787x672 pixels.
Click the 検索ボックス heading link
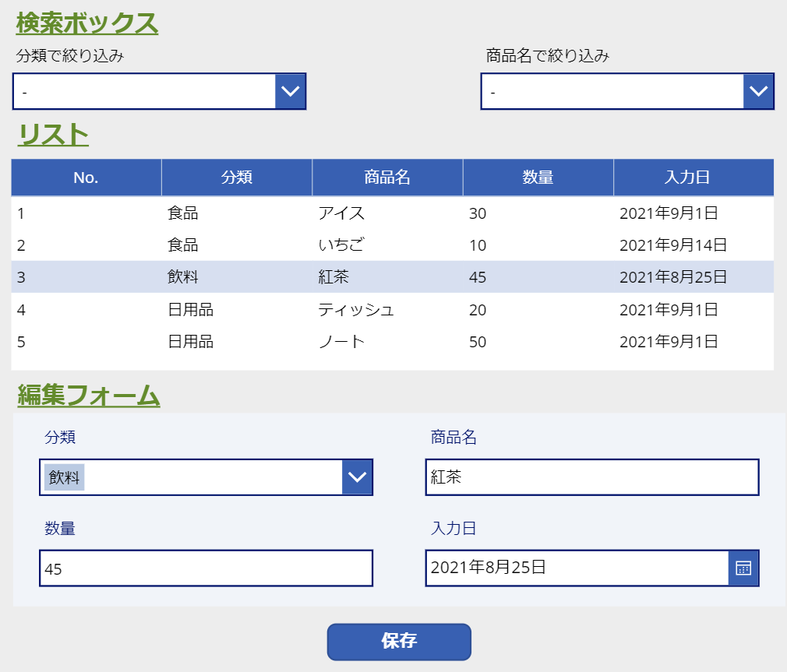click(86, 23)
